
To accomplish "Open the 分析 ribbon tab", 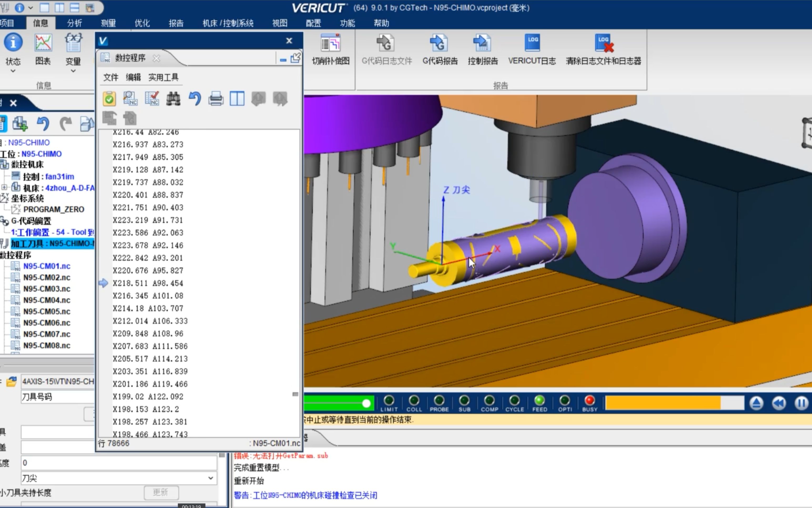I will [74, 23].
